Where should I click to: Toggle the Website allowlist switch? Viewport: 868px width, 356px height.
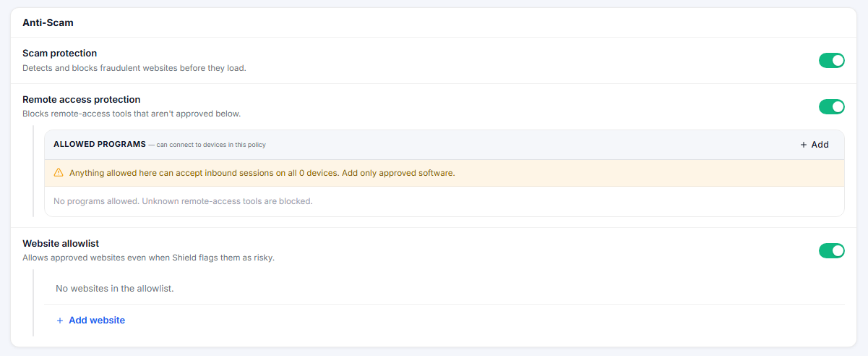click(x=831, y=251)
